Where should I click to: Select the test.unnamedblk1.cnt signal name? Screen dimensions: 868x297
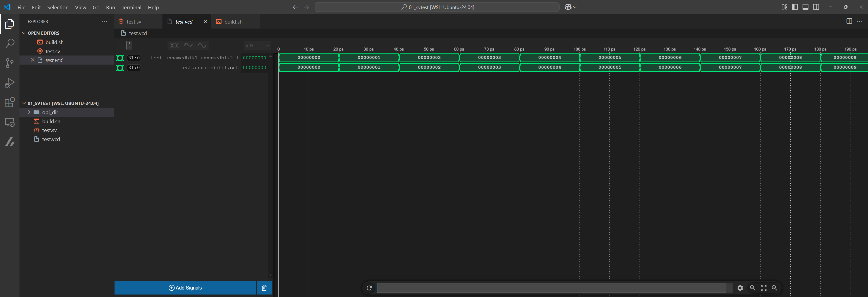[x=209, y=68]
